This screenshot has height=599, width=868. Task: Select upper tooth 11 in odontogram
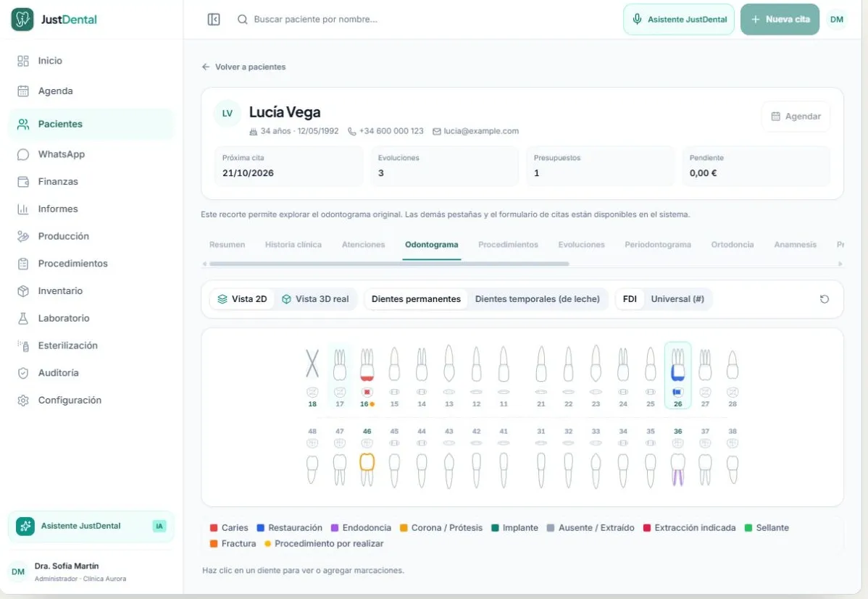(x=504, y=376)
